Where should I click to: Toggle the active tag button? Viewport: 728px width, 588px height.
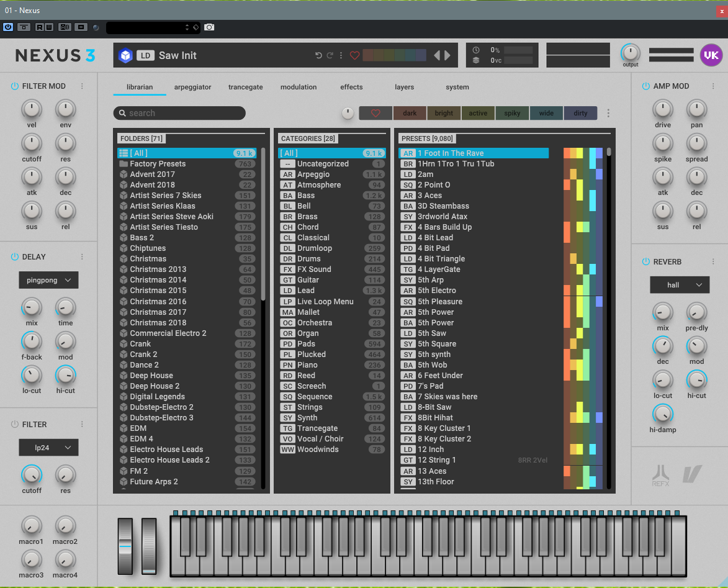click(478, 113)
